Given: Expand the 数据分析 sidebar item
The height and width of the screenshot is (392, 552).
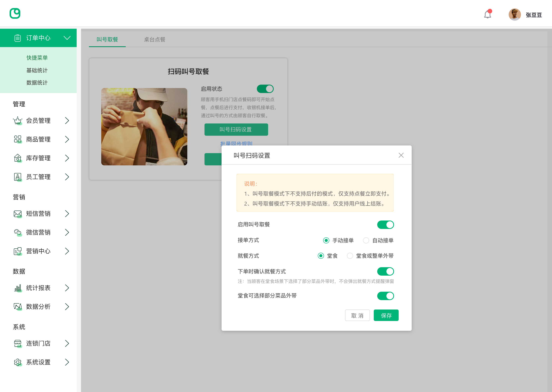Looking at the screenshot, I should coord(67,307).
